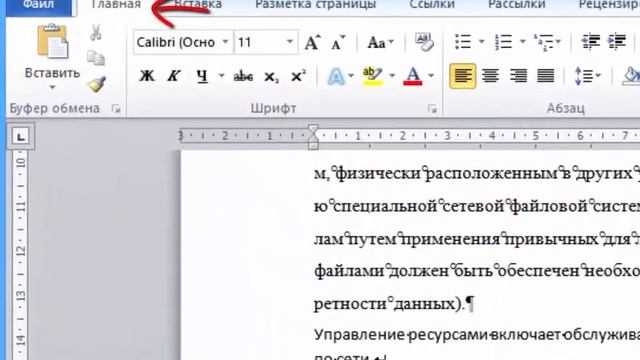The width and height of the screenshot is (640, 360).
Task: Open the Вставка ribbon tab
Action: [x=198, y=5]
